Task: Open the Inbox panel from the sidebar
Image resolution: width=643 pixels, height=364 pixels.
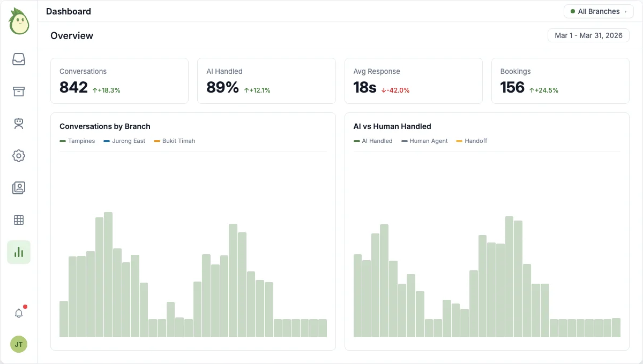Action: 18,59
